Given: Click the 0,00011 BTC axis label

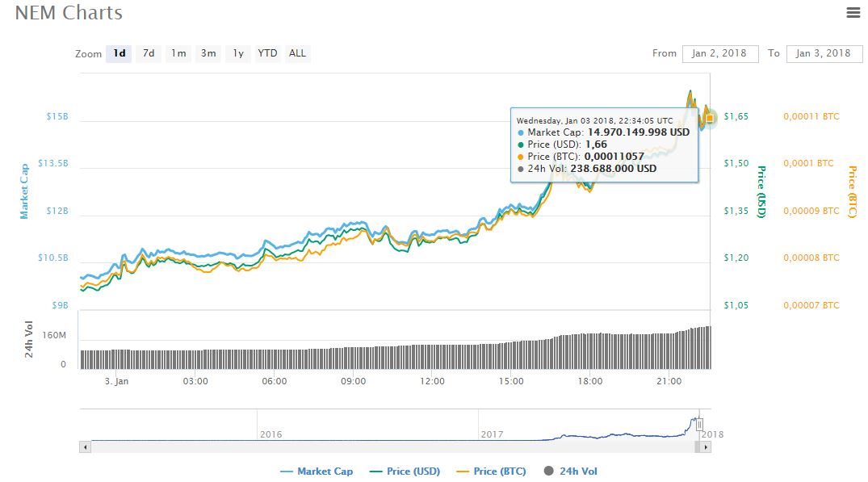Looking at the screenshot, I should [811, 117].
